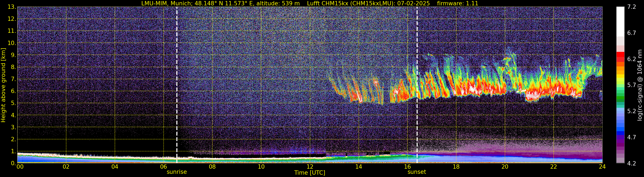The width and height of the screenshot is (644, 177).
Task: Click the colorbar tick value 6.7
Action: pyautogui.click(x=632, y=33)
